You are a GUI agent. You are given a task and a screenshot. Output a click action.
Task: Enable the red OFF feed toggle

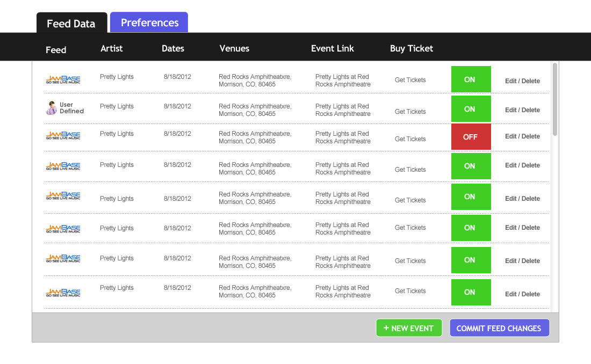[x=471, y=137]
